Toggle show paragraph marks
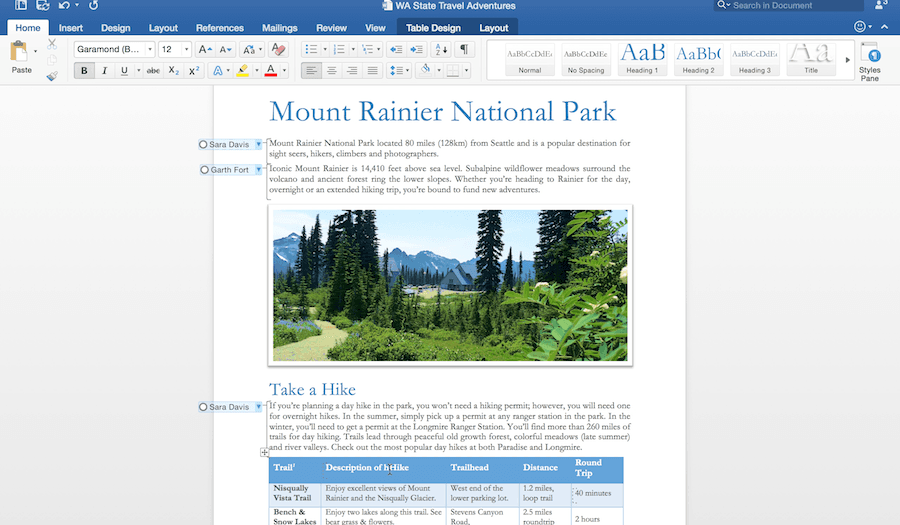 click(x=464, y=49)
